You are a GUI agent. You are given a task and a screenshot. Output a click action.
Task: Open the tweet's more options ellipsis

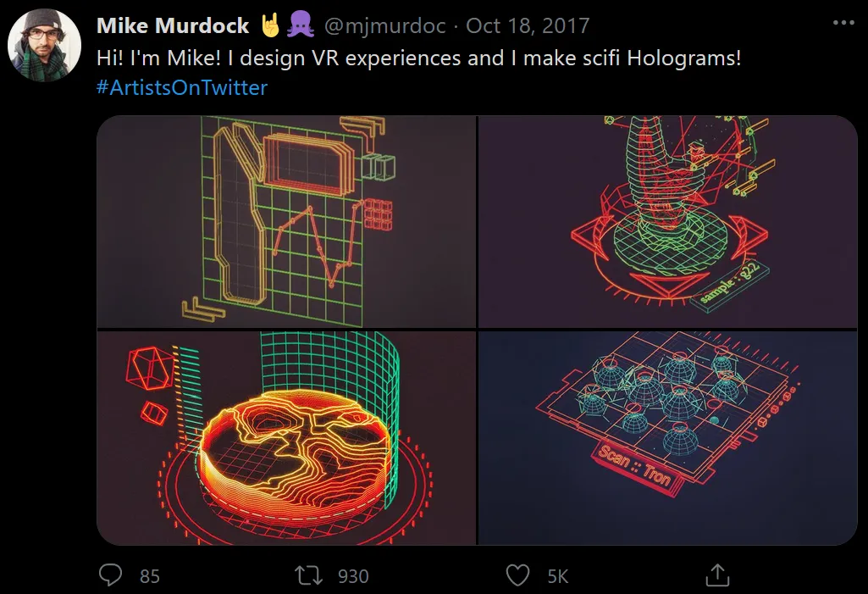tap(843, 23)
